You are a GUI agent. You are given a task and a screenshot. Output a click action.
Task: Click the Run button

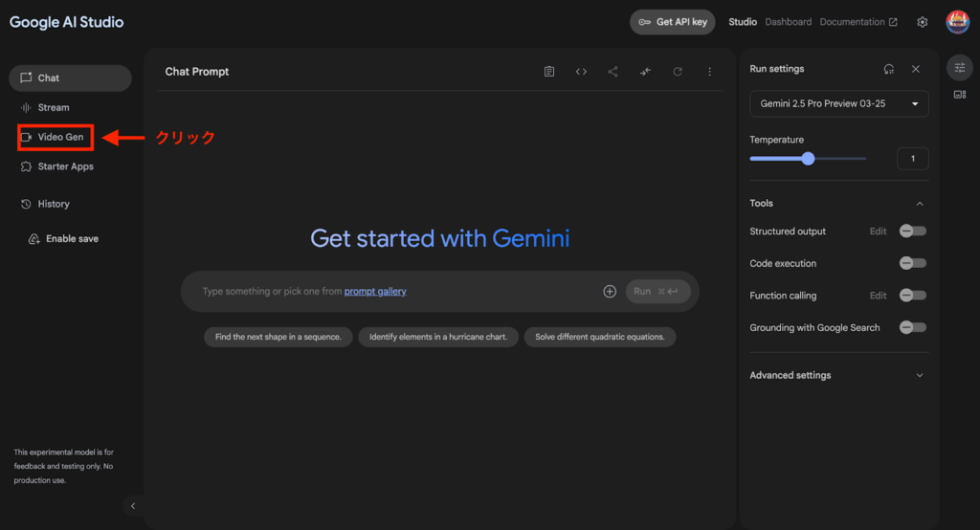[x=657, y=291]
